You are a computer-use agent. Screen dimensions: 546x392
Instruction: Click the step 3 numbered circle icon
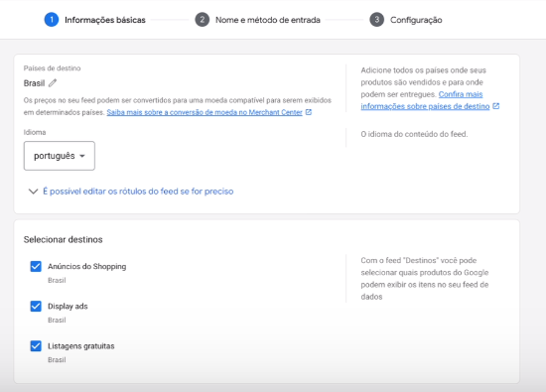(377, 20)
